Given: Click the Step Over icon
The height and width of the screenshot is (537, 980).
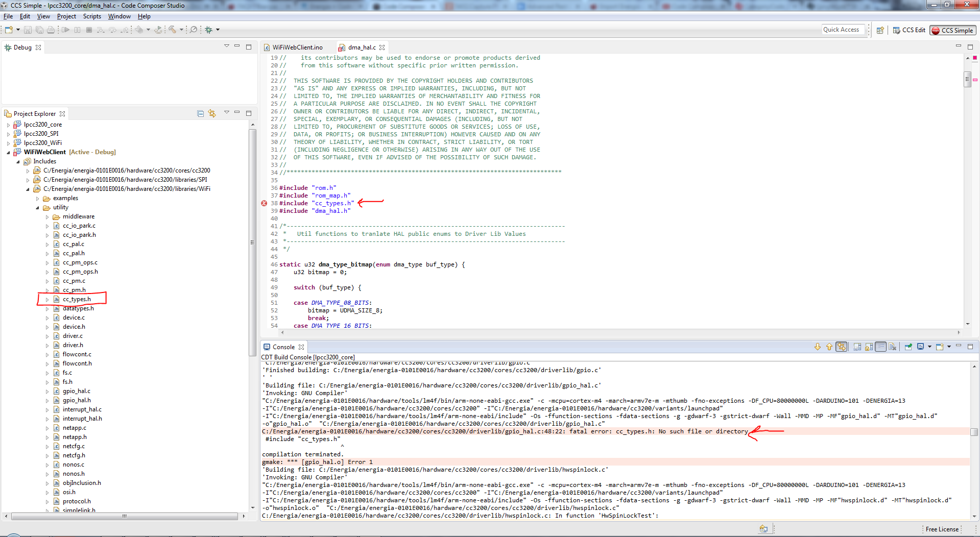Looking at the screenshot, I should 112,30.
